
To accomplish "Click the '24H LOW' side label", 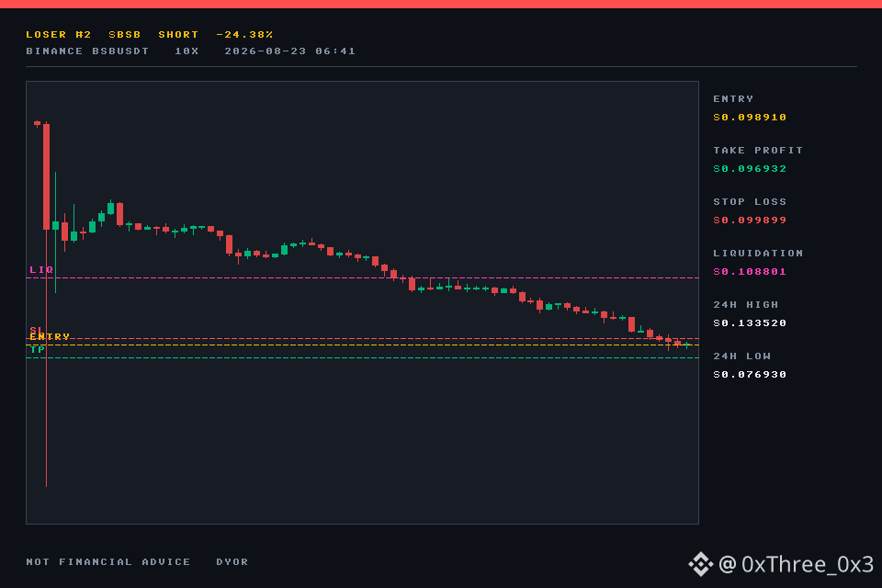I will (x=742, y=356).
